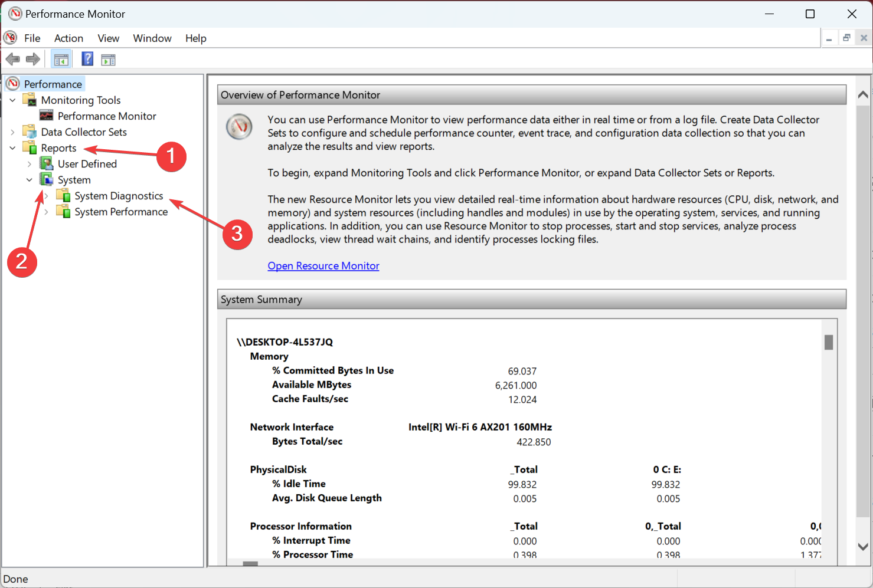Click the % Committed Bytes In Use counter

pos(333,370)
